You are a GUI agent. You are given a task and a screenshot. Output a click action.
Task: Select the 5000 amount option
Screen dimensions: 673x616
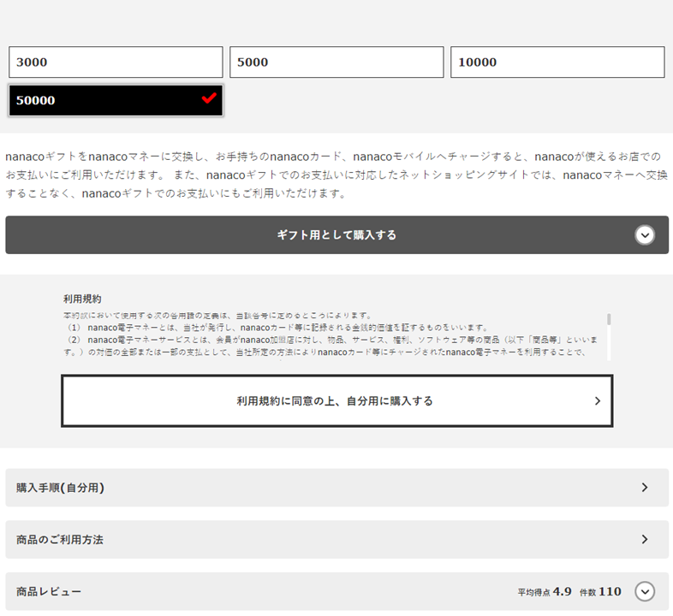pyautogui.click(x=336, y=62)
